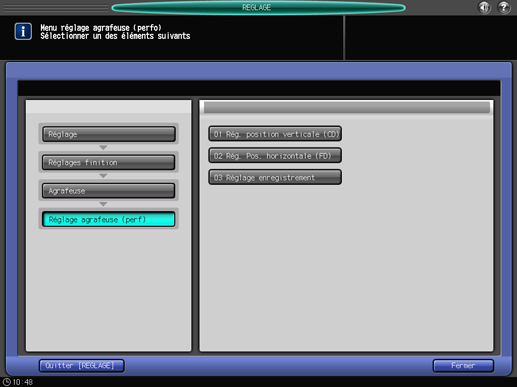The height and width of the screenshot is (387, 517).
Task: Click message text 'Menu réglage agrafeuse (perfo)'
Action: coord(101,28)
